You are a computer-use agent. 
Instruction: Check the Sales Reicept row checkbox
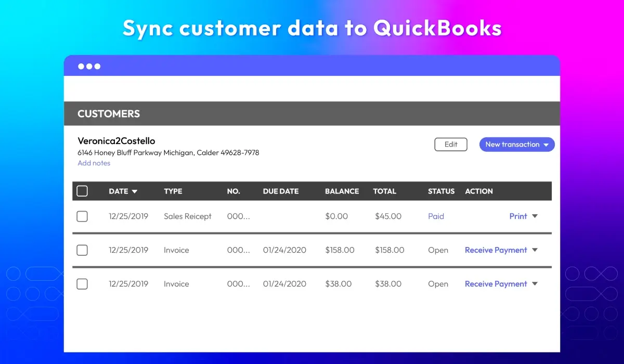[82, 216]
